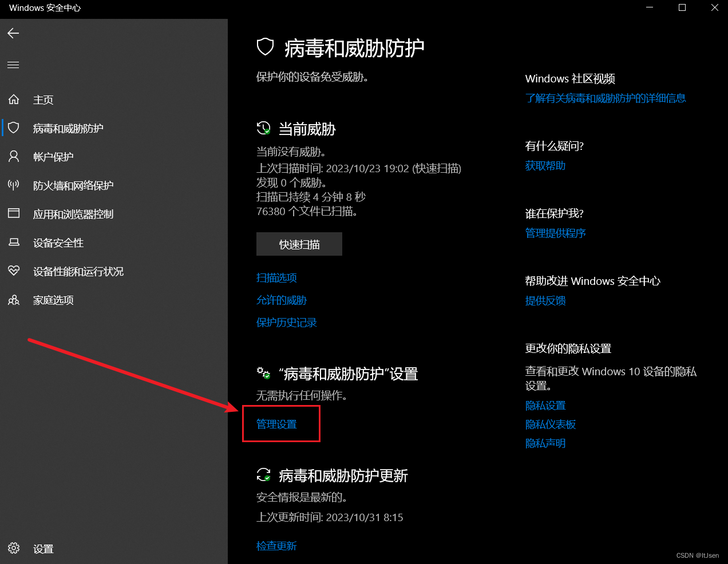Click shield icon beside 病毒和威胁防护 in sidebar
This screenshot has width=728, height=564.
click(14, 128)
